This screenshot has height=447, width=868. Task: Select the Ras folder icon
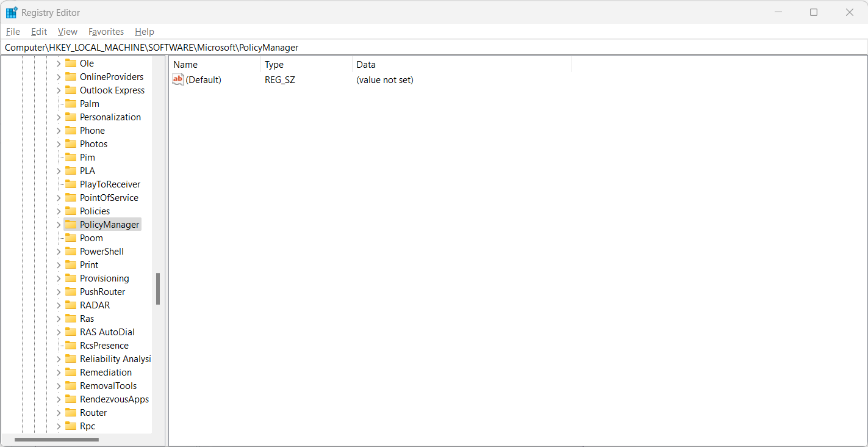click(x=71, y=319)
